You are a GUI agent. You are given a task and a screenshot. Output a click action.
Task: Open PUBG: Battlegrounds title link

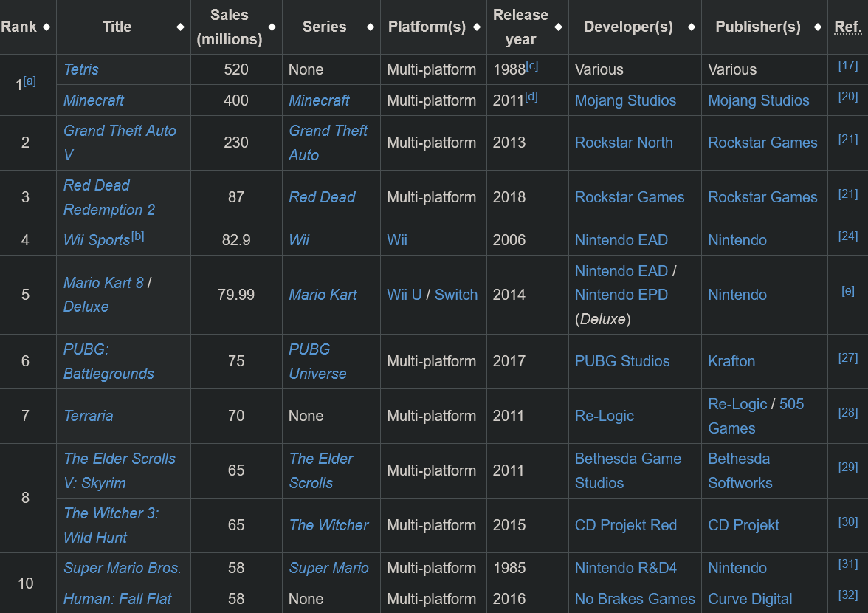click(x=108, y=362)
